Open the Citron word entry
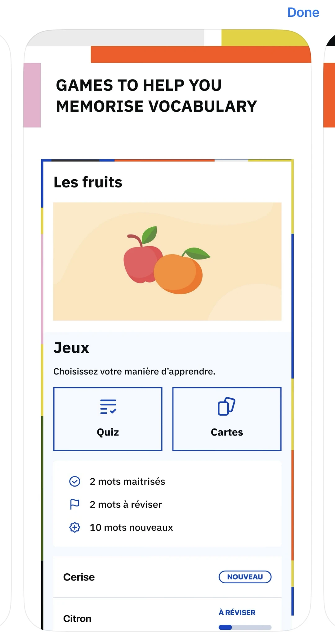This screenshot has height=644, width=335. tap(167, 615)
